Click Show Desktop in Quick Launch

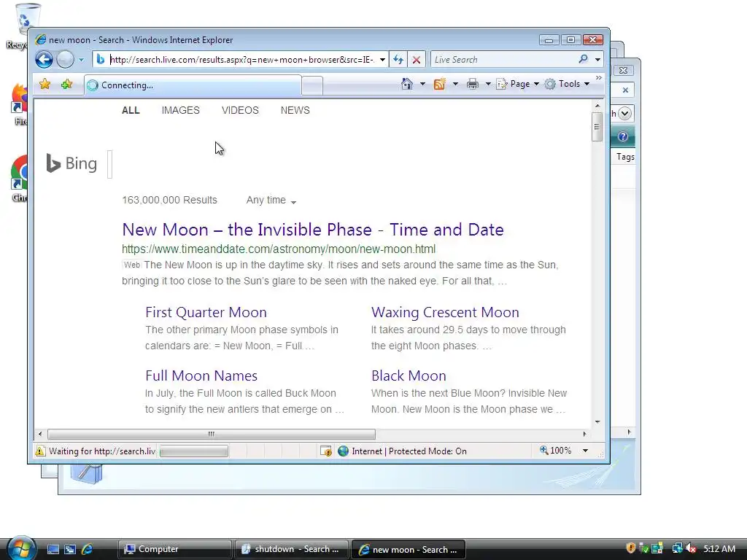[53, 549]
